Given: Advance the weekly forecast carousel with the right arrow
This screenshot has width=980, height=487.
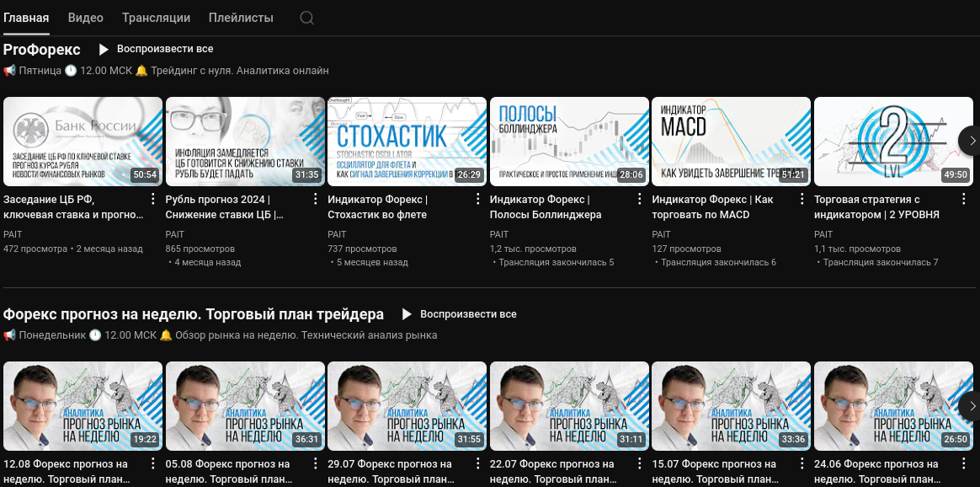Looking at the screenshot, I should tap(972, 405).
